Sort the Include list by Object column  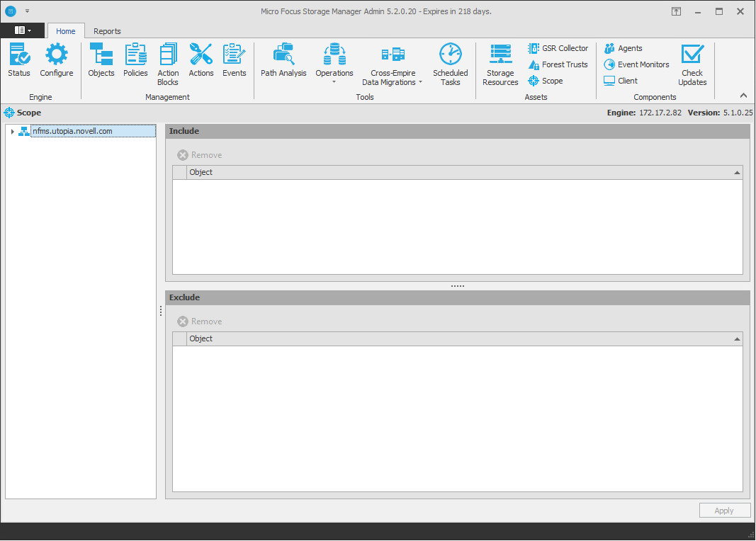pyautogui.click(x=464, y=173)
